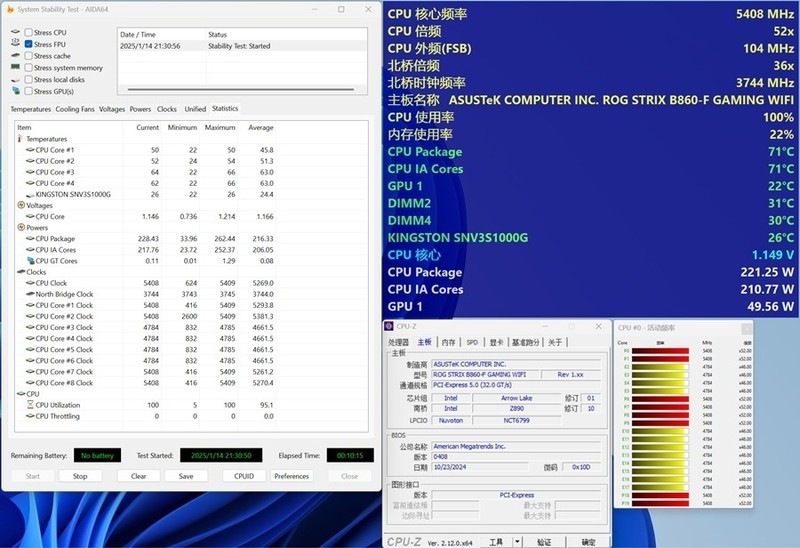Image resolution: width=800 pixels, height=548 pixels.
Task: Click the Save button
Action: pos(186,476)
